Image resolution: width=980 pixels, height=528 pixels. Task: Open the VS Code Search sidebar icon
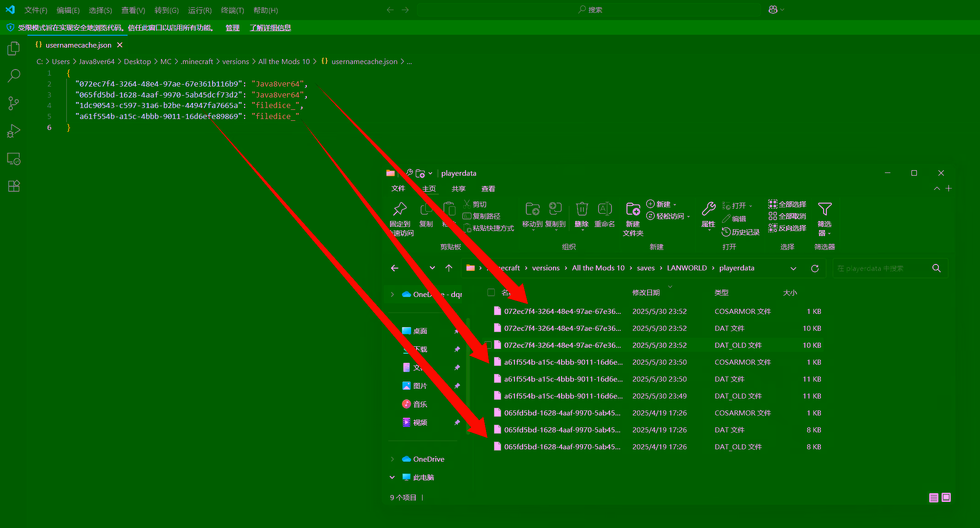(14, 75)
